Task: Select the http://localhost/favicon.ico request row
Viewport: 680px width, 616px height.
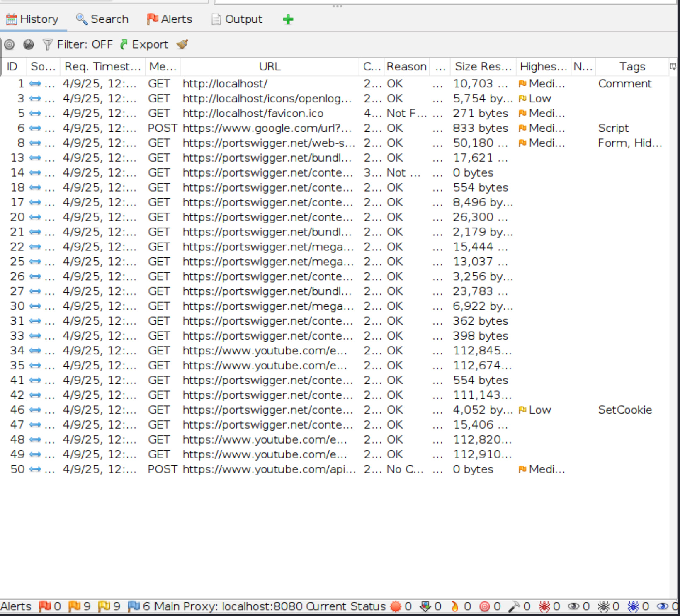Action: click(253, 113)
